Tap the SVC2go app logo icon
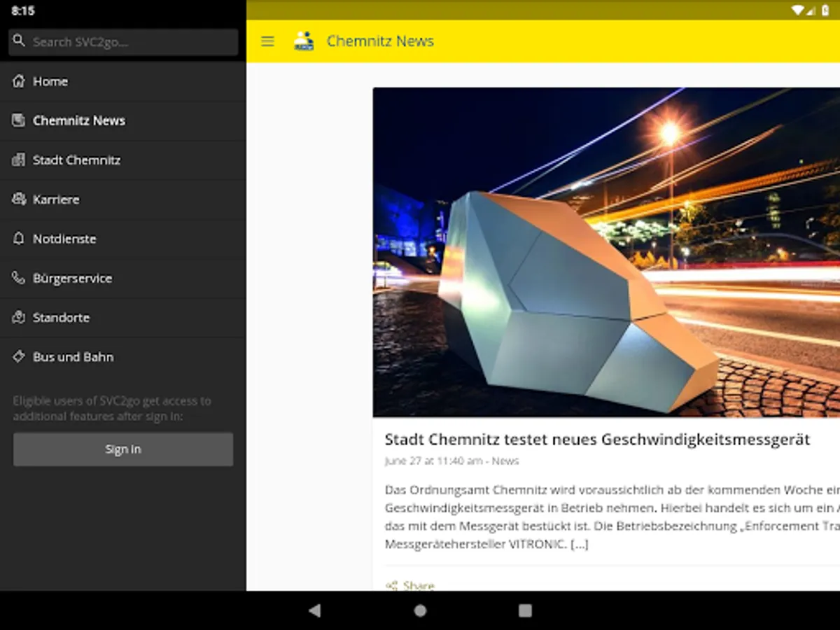Viewport: 840px width, 630px height. pyautogui.click(x=304, y=41)
